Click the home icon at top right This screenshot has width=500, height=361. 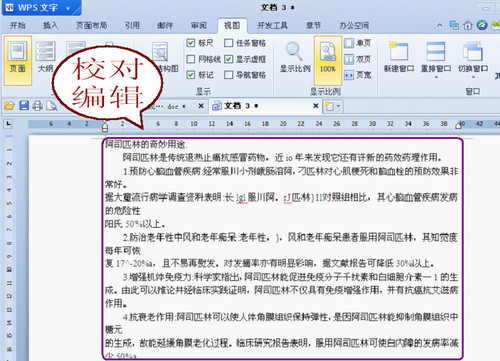pyautogui.click(x=468, y=25)
